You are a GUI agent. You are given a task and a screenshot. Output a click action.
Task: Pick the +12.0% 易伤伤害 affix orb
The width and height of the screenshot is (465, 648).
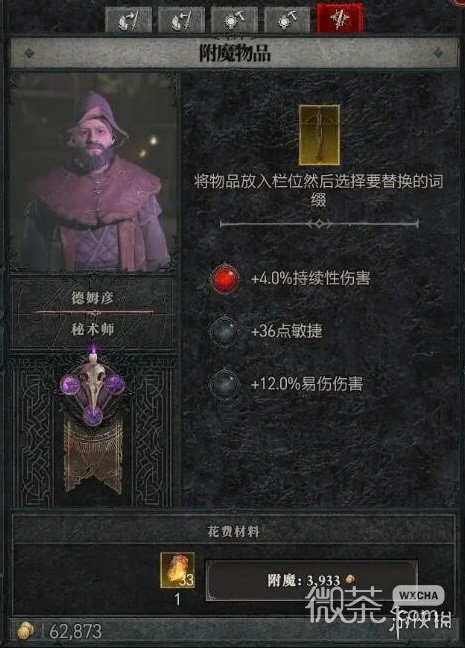click(224, 384)
